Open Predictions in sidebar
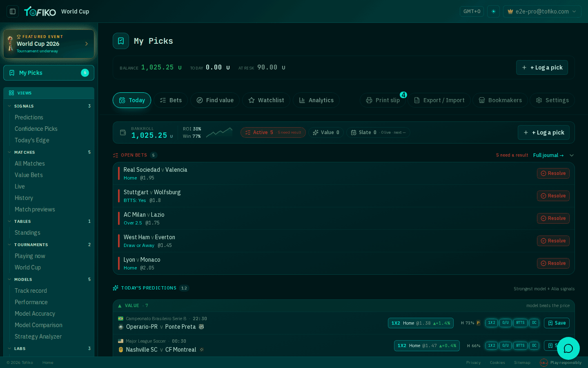Viewport: 588px width, 368px height. [x=29, y=117]
